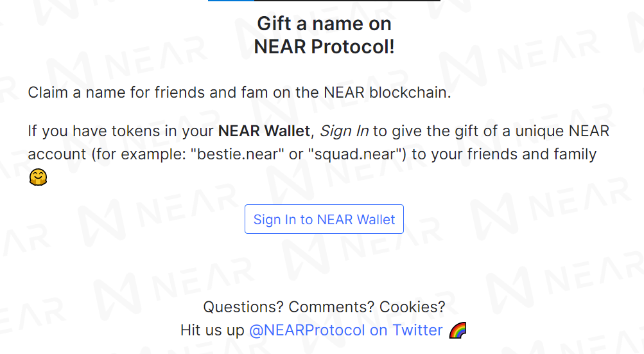Click the rainbow emoji beside Twitter link

pyautogui.click(x=458, y=330)
